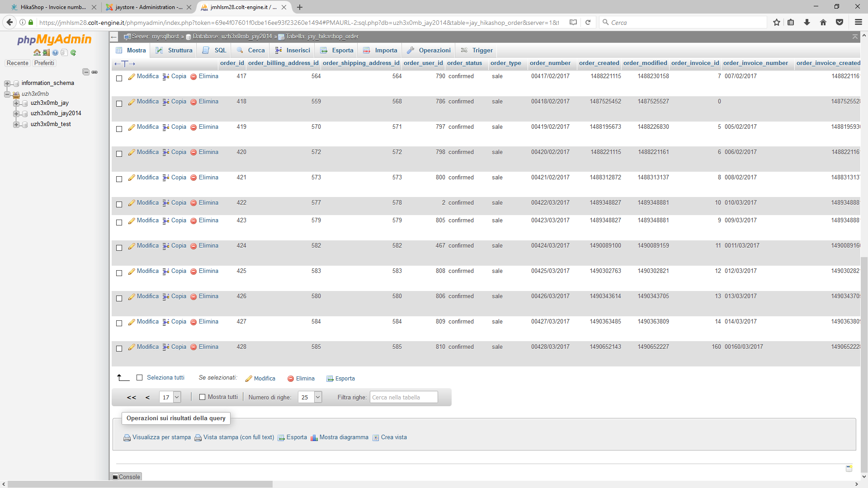Viewport: 868px width, 488px height.
Task: Toggle the 'Mostra tutti' checkbox
Action: [x=203, y=397]
